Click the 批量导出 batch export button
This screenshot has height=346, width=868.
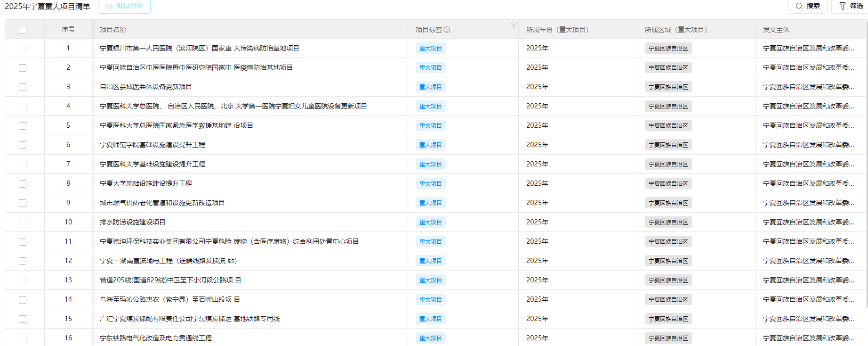[124, 6]
